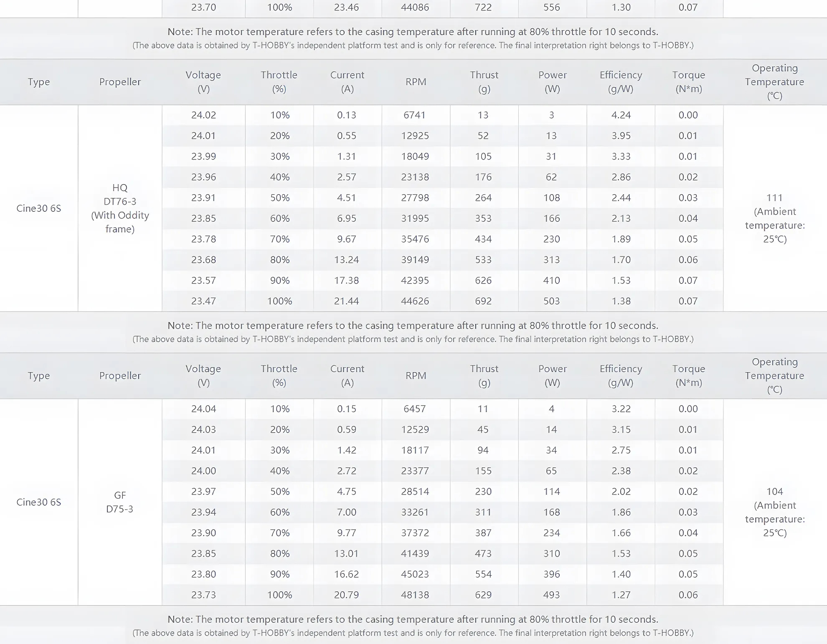Click the 48138 RPM value
The height and width of the screenshot is (644, 827).
(x=415, y=595)
